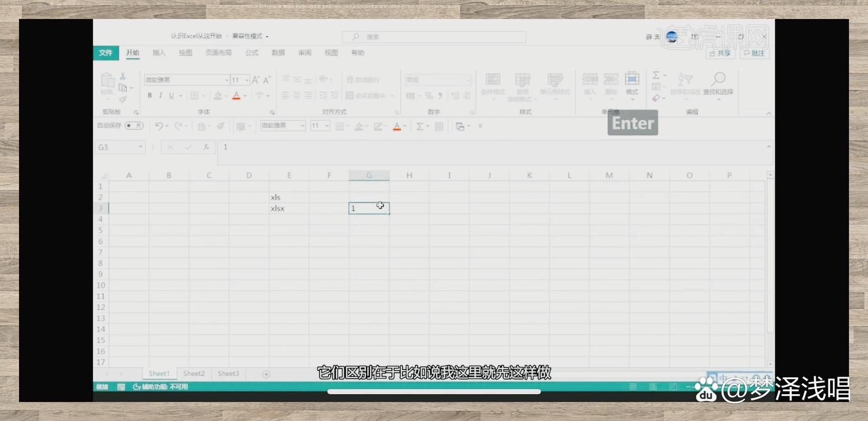The image size is (868, 421).
Task: Click the red font color swatch
Action: (236, 96)
